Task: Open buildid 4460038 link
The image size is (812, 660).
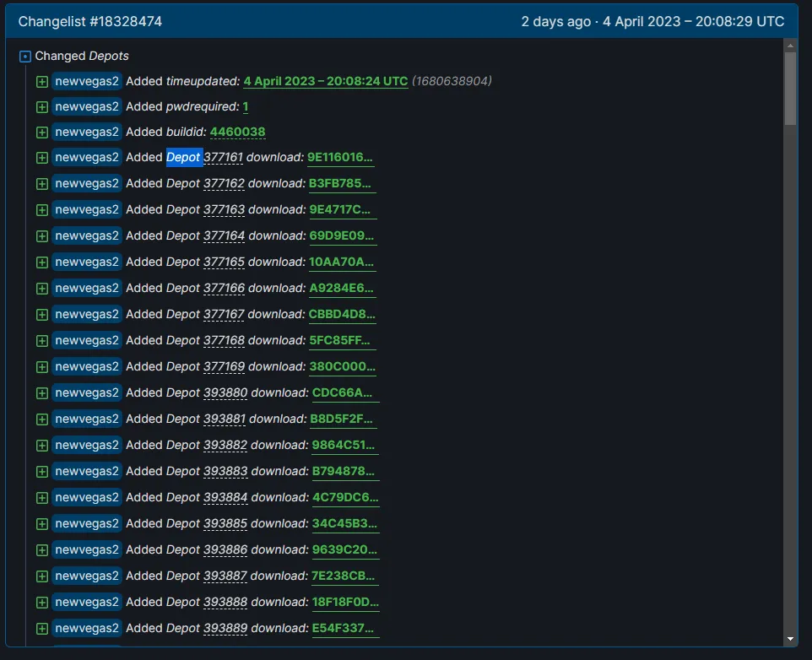Action: click(238, 132)
